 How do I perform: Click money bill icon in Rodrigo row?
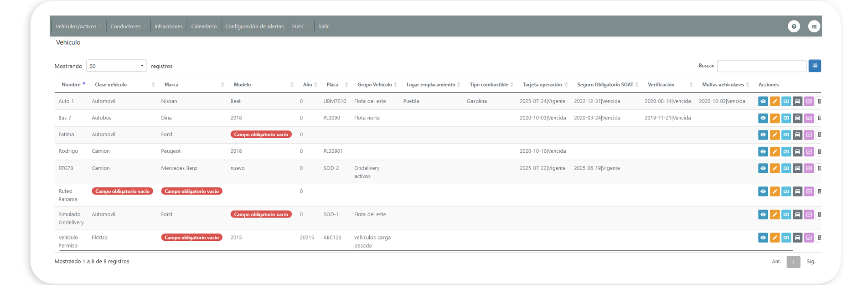pyautogui.click(x=786, y=151)
